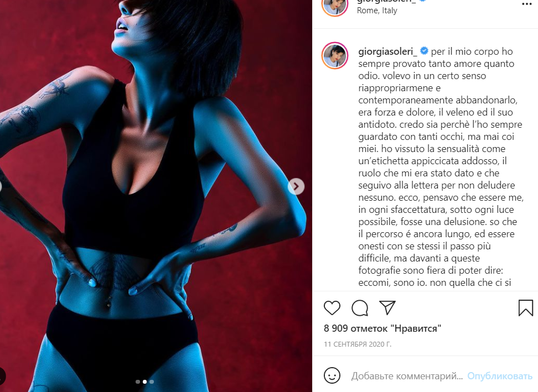Open profile avatar beside the caption
538x392 pixels.
point(335,55)
